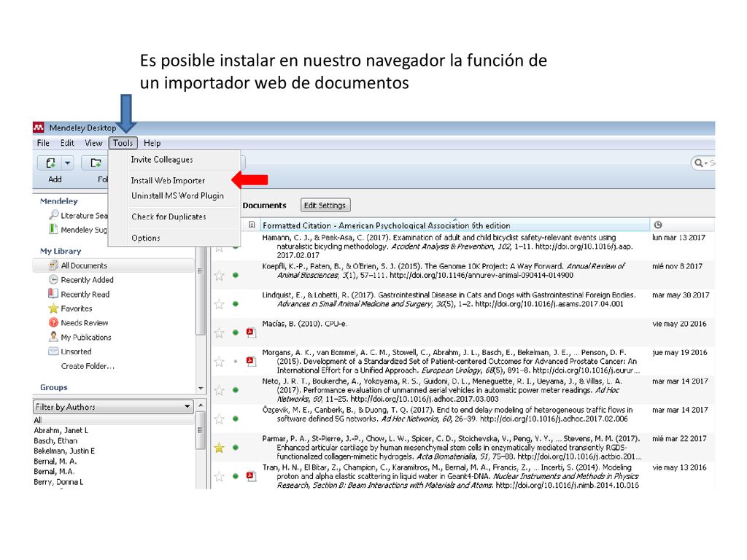
Task: Sort by the clock date-added column header
Action: (658, 225)
